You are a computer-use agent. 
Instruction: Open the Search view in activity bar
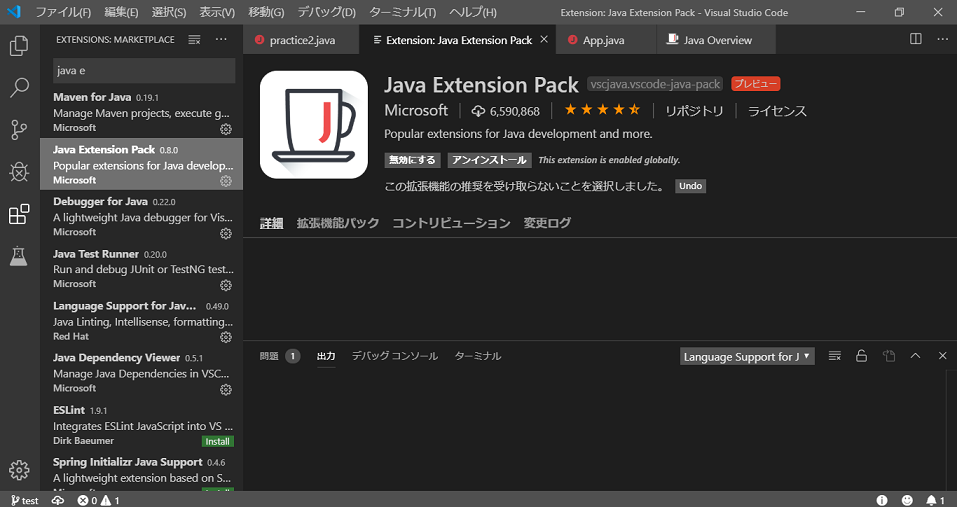click(19, 88)
